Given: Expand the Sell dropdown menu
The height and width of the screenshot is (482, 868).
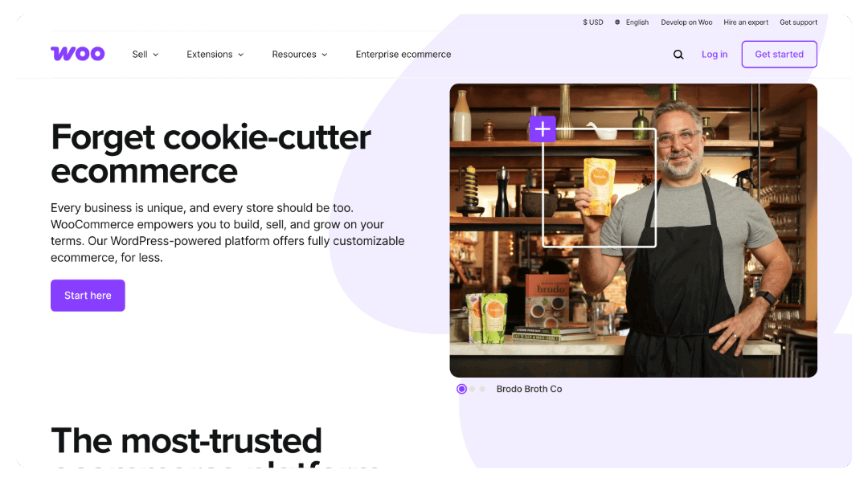Looking at the screenshot, I should click(145, 55).
